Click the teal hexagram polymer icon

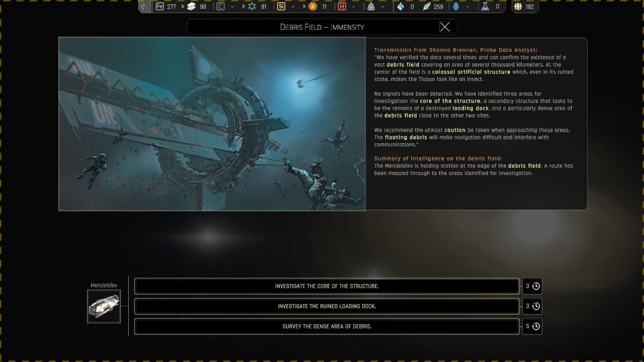252,7
